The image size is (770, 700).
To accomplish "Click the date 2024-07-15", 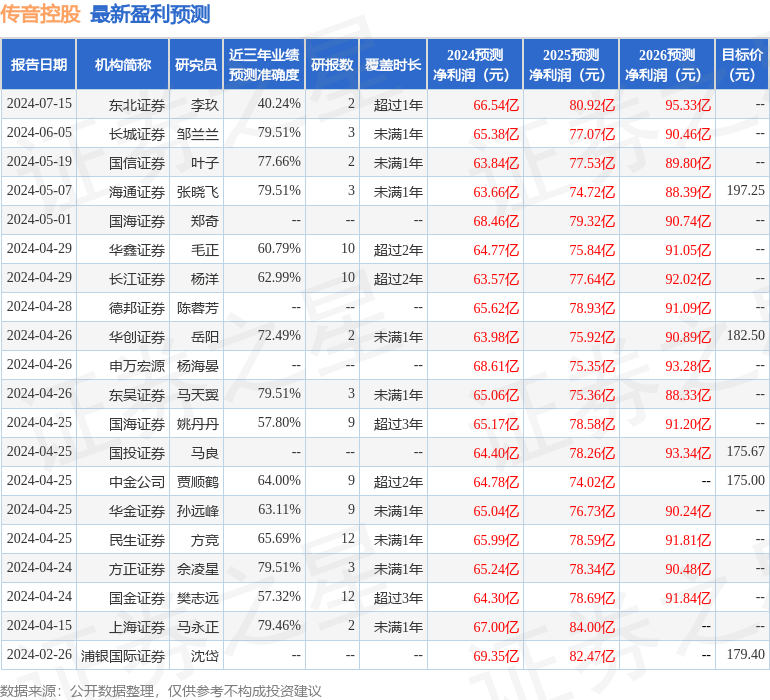I will [x=39, y=104].
